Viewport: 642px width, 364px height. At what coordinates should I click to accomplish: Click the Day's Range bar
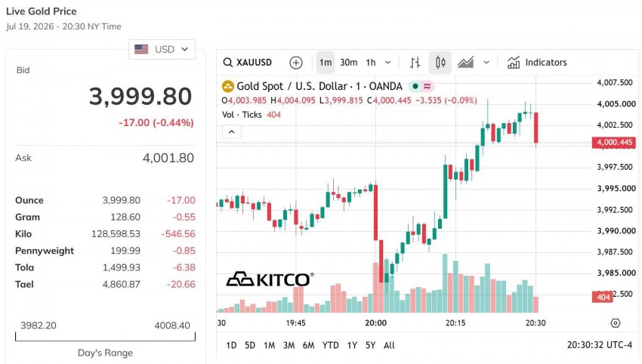click(105, 337)
